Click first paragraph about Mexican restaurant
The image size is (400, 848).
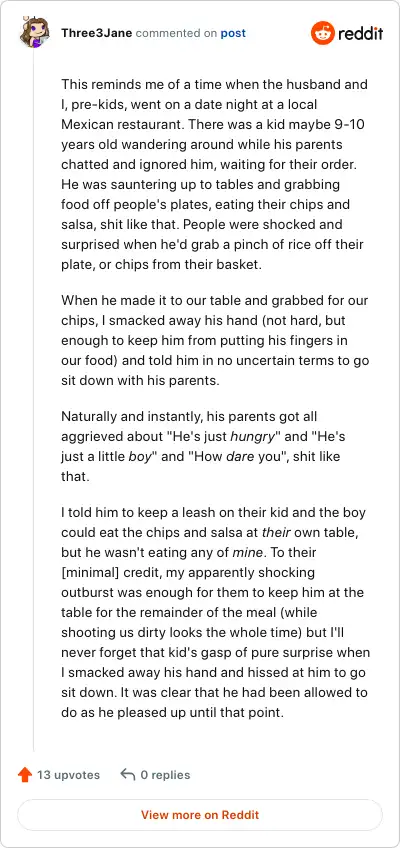[x=215, y=174]
